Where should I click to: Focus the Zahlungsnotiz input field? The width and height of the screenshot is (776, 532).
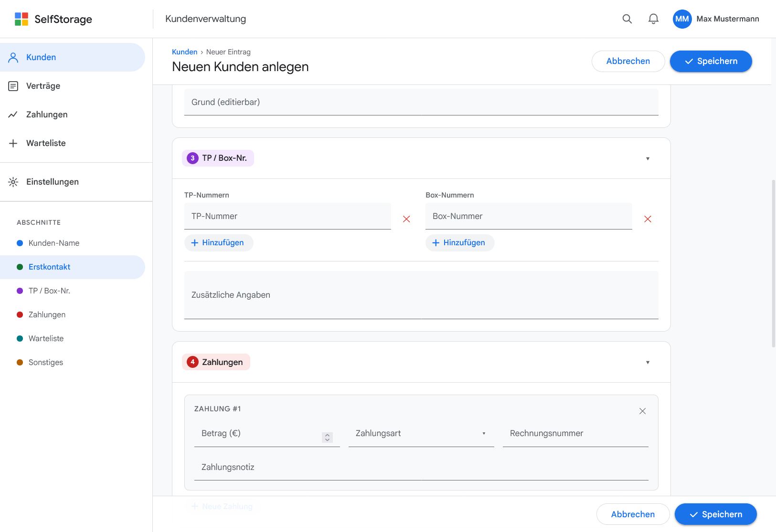[421, 467]
